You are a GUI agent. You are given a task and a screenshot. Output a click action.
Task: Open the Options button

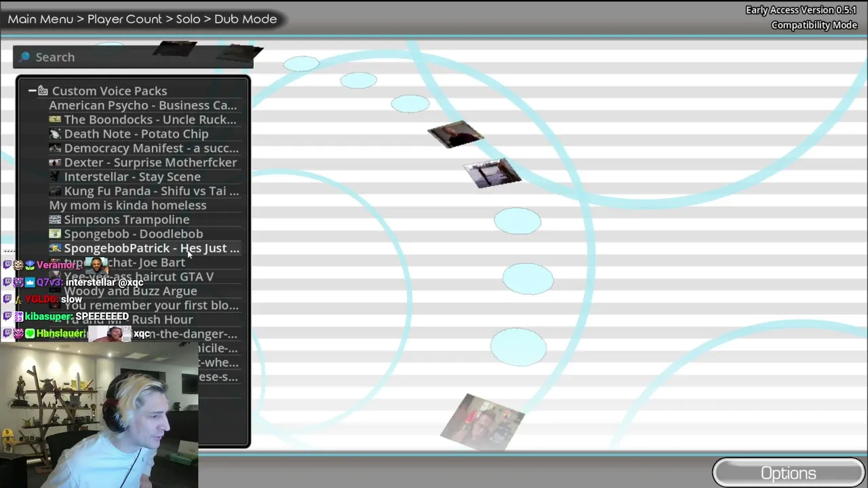[x=788, y=473]
